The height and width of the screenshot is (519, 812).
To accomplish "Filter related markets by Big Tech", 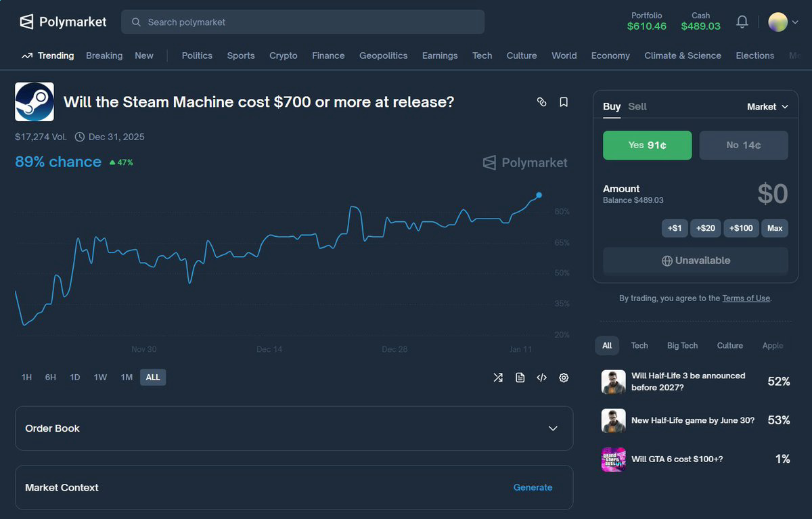I will [x=682, y=346].
